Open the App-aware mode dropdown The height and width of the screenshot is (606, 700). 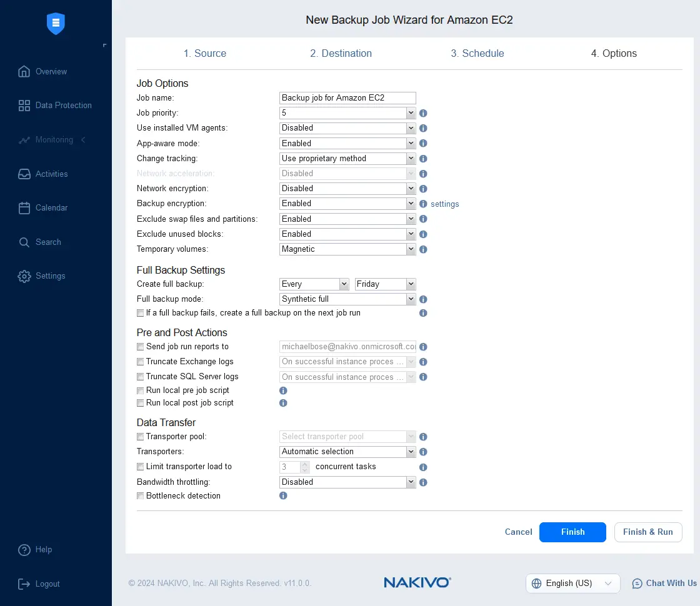point(347,143)
